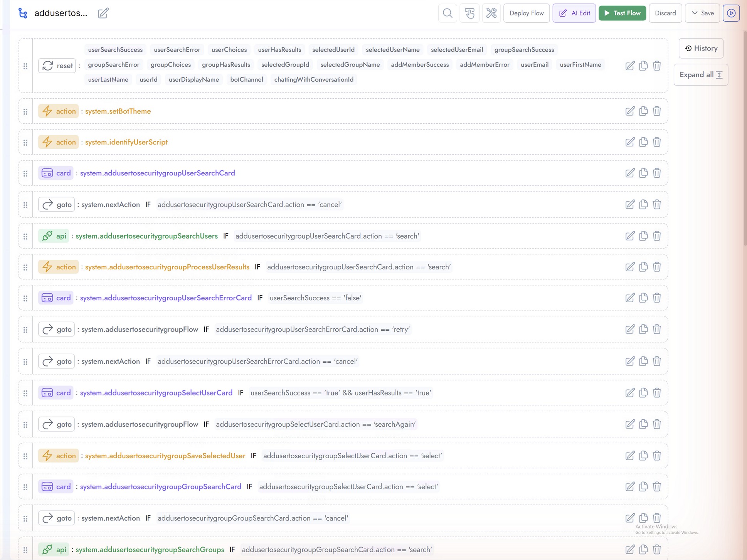The width and height of the screenshot is (747, 560).
Task: Click drag handle of SelectUserCard row
Action: [25, 393]
